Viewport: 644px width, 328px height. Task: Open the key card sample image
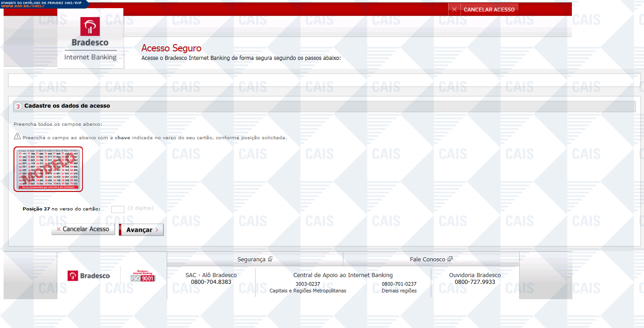(48, 169)
